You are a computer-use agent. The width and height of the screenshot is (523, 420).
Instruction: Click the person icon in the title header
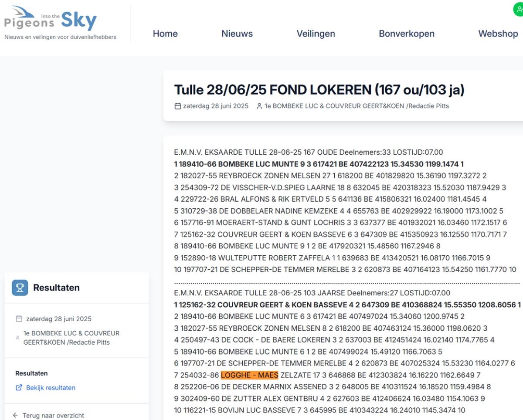coord(259,106)
